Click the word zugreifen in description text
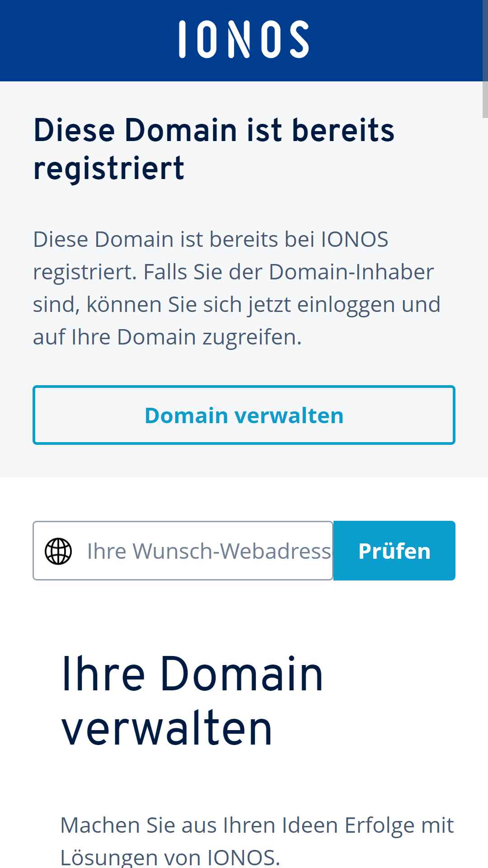 click(252, 338)
